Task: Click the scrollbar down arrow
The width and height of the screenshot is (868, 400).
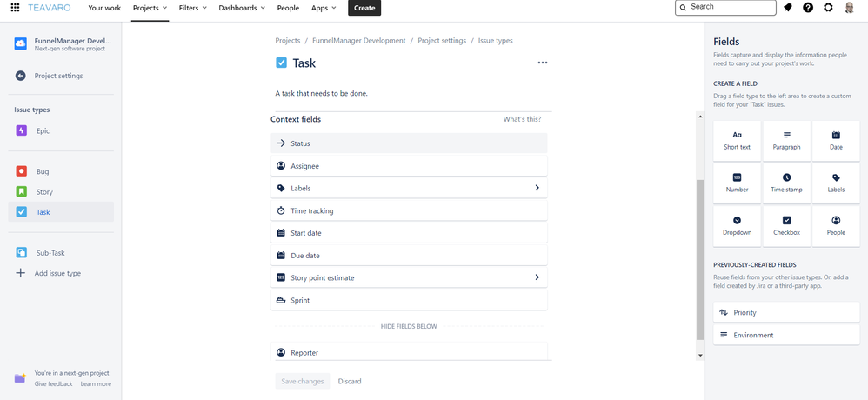Action: coord(700,355)
